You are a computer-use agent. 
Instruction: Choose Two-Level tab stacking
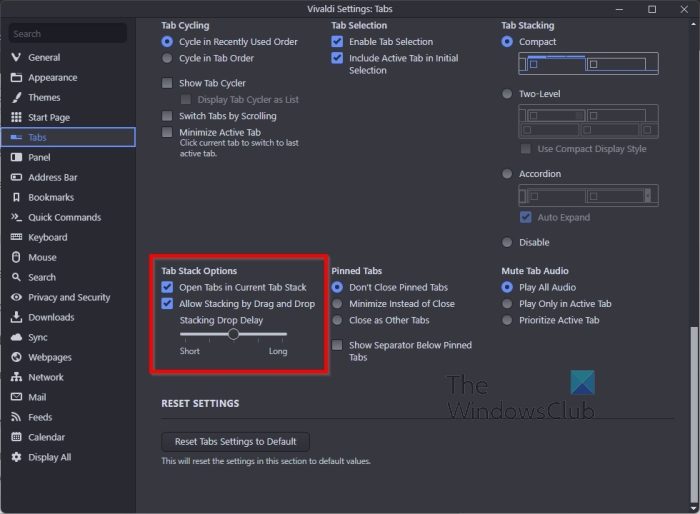507,94
